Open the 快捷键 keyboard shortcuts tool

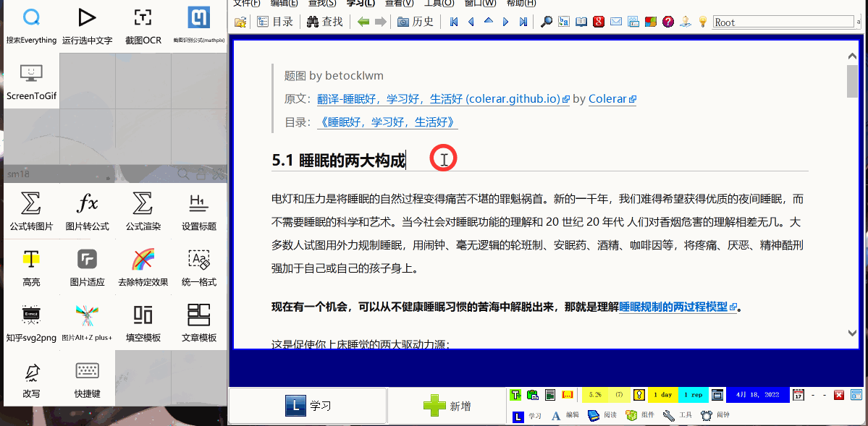[88, 380]
